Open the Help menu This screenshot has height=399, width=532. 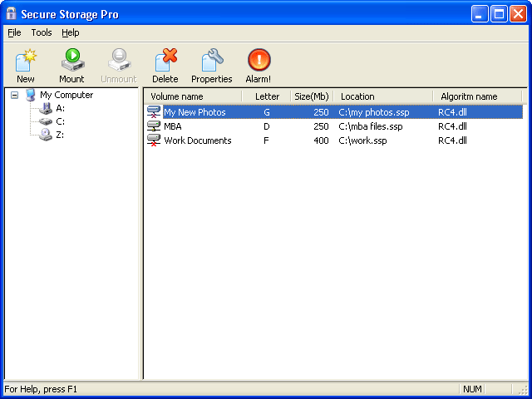pyautogui.click(x=70, y=32)
